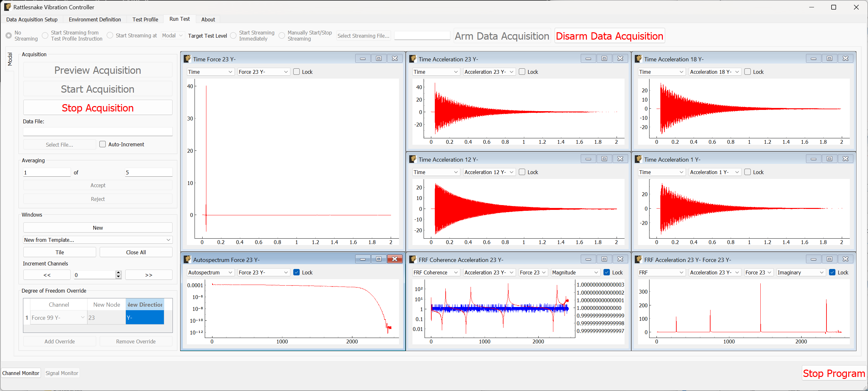The width and height of the screenshot is (868, 391).
Task: Click the rattlesnake icon on Autospectrum Force window
Action: (x=187, y=259)
